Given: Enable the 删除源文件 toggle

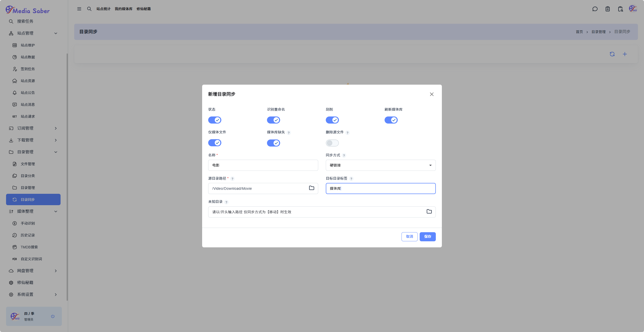Looking at the screenshot, I should click(x=332, y=143).
